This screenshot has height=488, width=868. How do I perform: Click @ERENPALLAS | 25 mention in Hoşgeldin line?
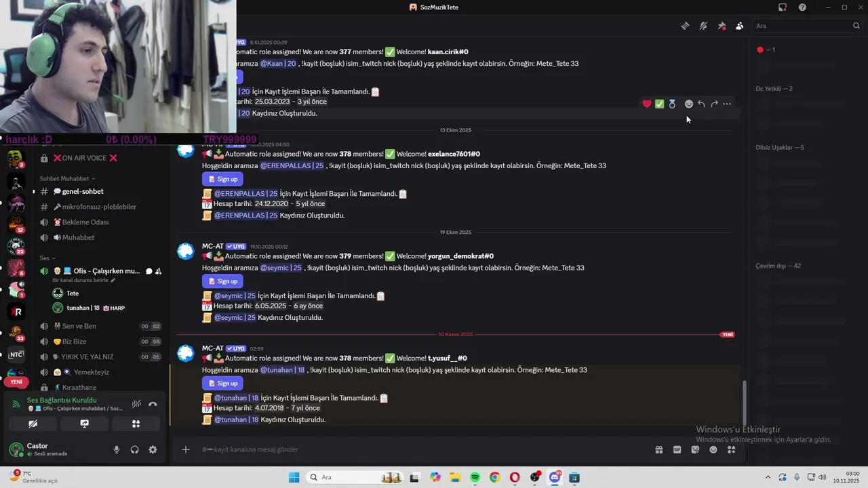[x=292, y=165]
